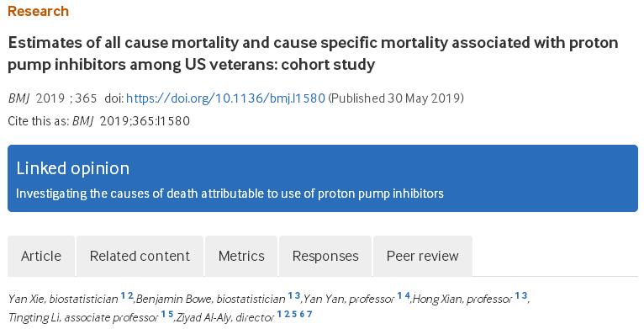View the Responses tab
This screenshot has height=329, width=644.
tap(325, 256)
